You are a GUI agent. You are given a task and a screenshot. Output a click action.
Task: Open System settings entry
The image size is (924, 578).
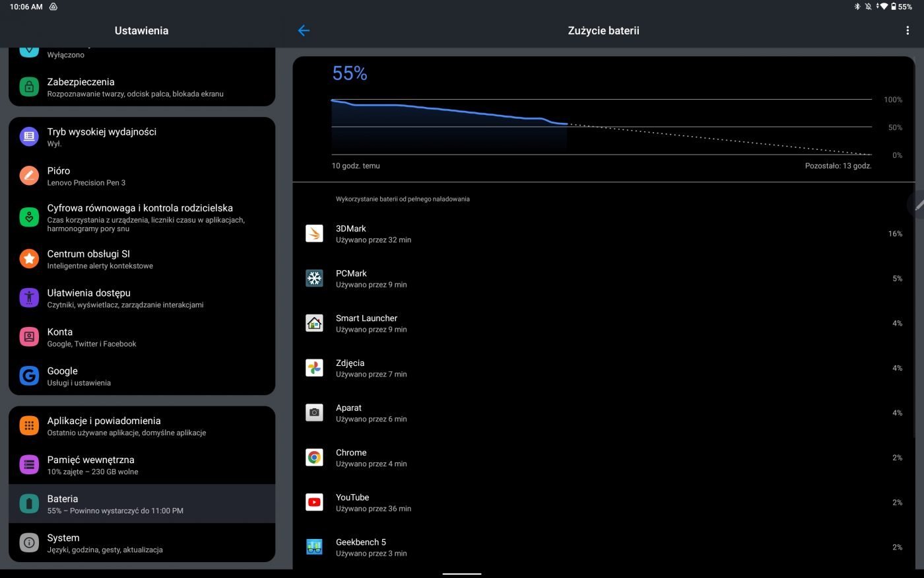[x=142, y=543]
